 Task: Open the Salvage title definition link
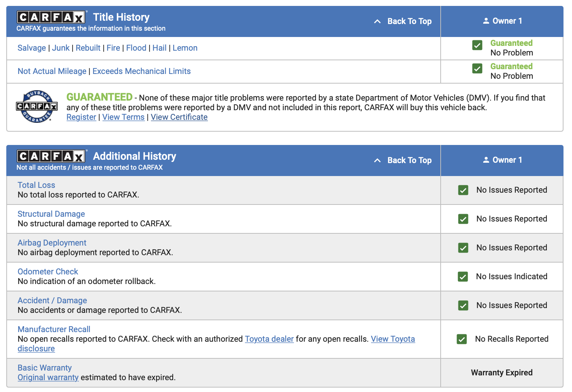pyautogui.click(x=32, y=48)
